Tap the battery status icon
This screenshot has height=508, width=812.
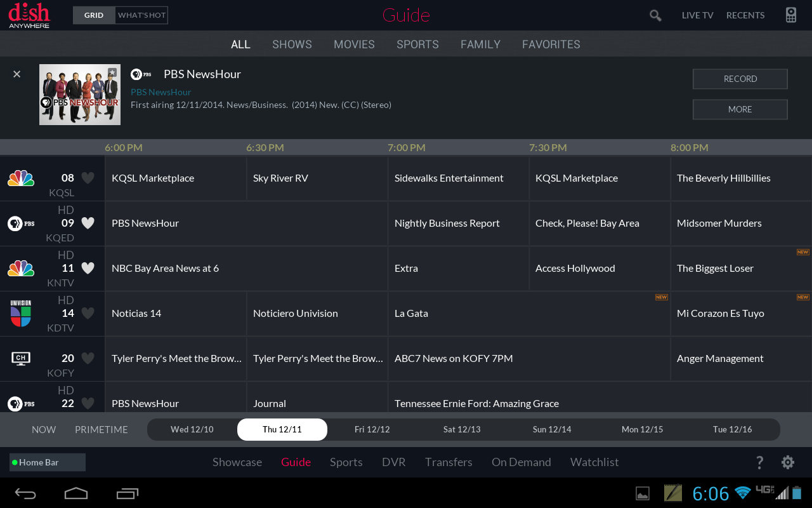[x=797, y=493]
